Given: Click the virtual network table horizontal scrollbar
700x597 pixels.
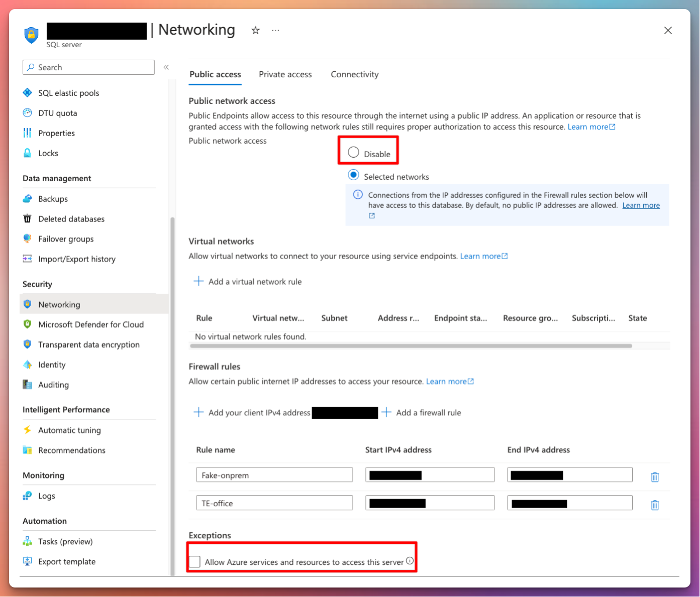Looking at the screenshot, I should 411,346.
